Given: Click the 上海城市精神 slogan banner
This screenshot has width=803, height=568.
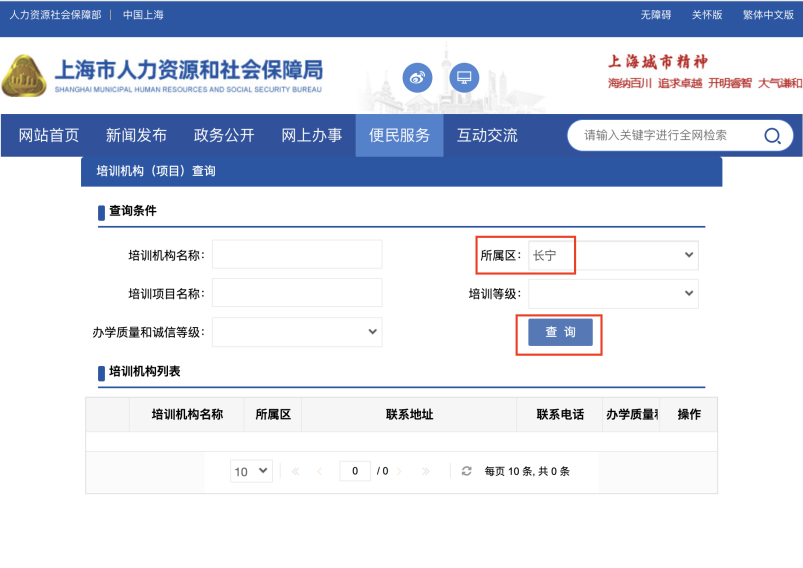Looking at the screenshot, I should pos(705,73).
